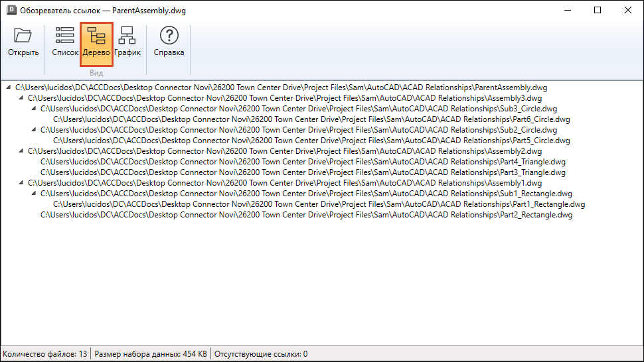This screenshot has width=644, height=362.
Task: Select the Part5_Circle.dwg row
Action: coord(312,141)
